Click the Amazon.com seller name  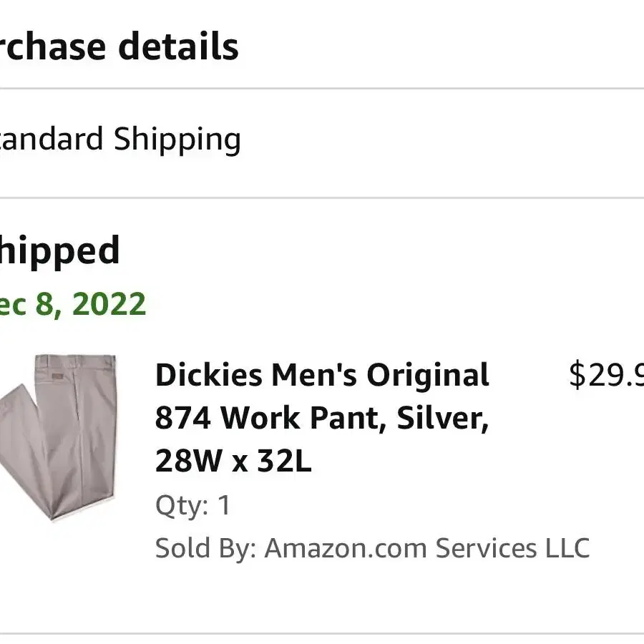tap(346, 548)
